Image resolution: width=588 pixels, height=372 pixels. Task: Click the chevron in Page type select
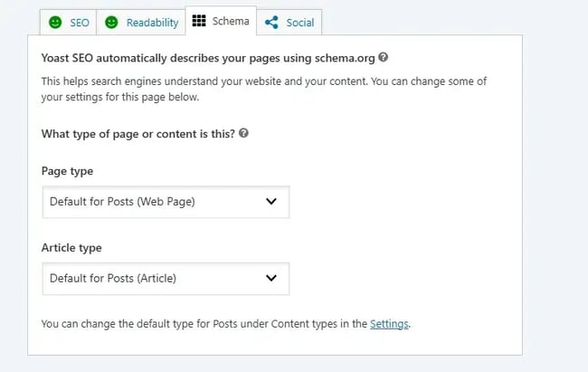pos(271,202)
